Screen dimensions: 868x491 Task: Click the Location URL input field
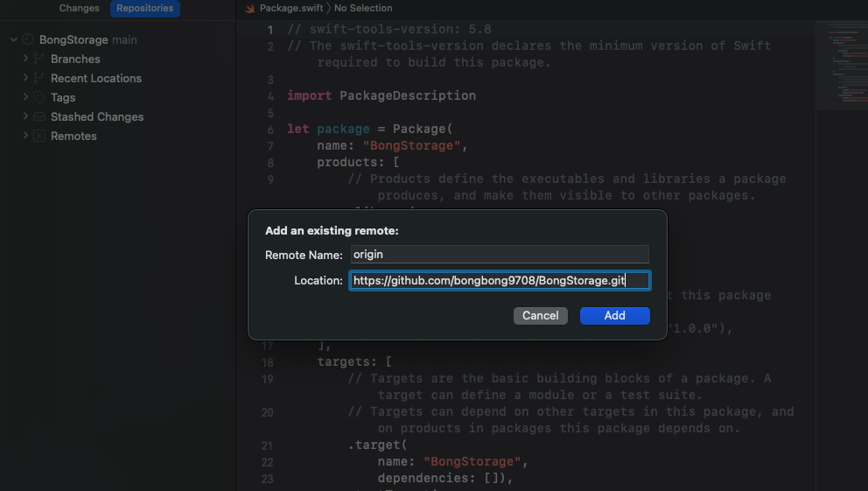point(500,281)
